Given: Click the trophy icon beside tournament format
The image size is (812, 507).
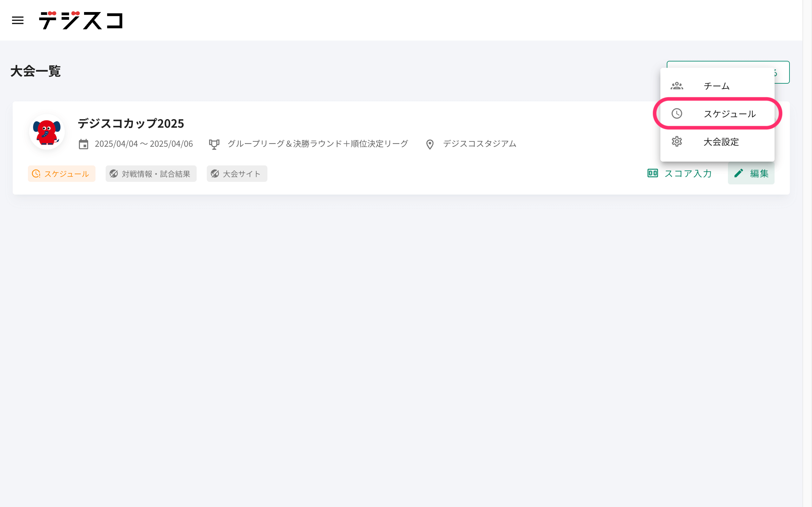Looking at the screenshot, I should pos(214,144).
